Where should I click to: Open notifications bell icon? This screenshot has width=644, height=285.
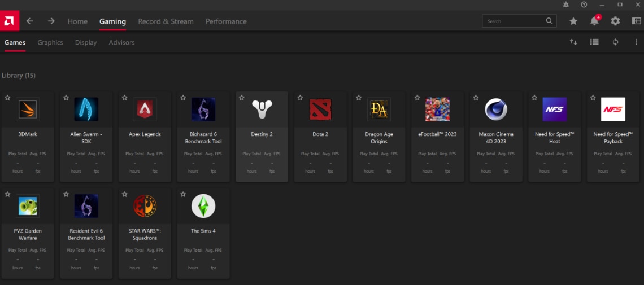click(x=594, y=21)
